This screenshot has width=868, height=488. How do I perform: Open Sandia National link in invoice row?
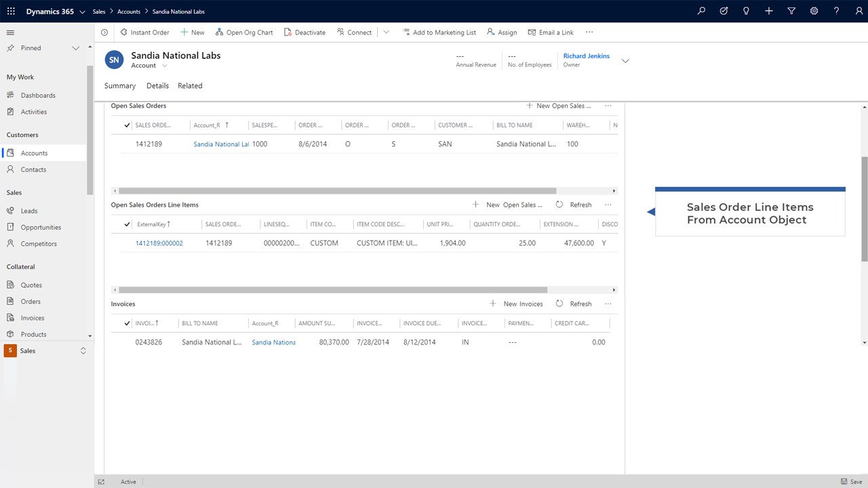(273, 342)
